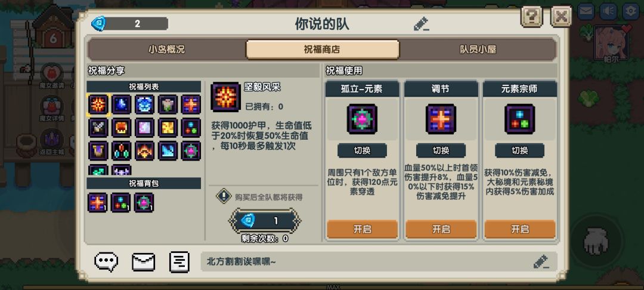Open the notes list icon

[179, 262]
